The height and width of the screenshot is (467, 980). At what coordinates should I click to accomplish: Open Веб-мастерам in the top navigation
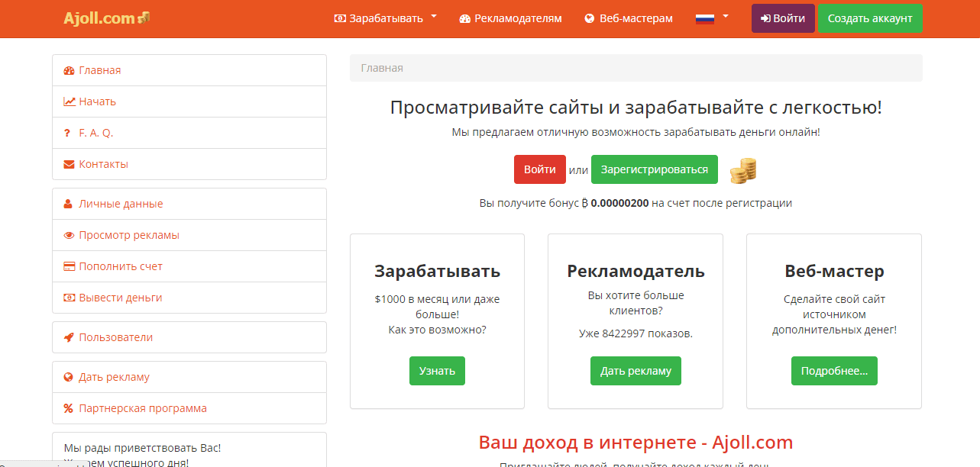click(629, 18)
